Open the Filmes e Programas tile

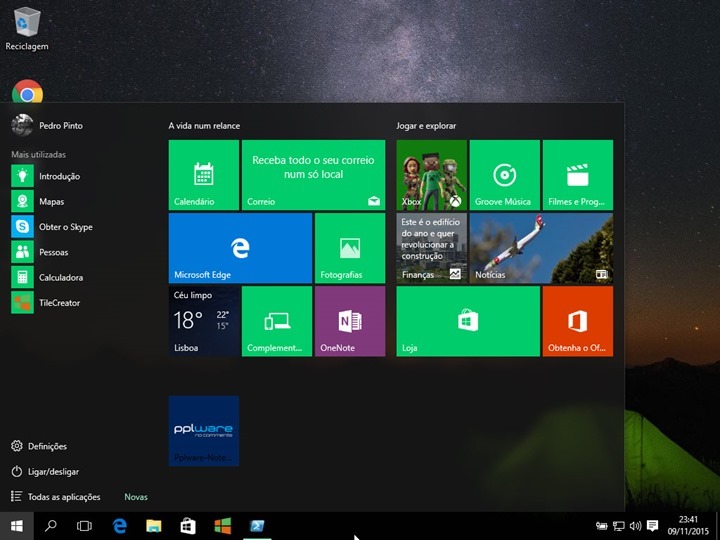pyautogui.click(x=578, y=175)
